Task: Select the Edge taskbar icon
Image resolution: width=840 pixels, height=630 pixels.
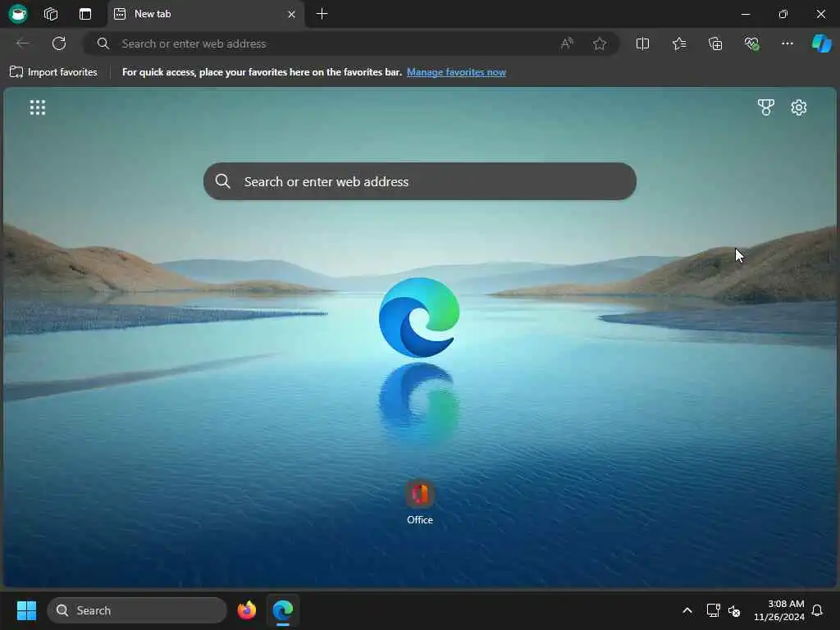Action: click(283, 610)
